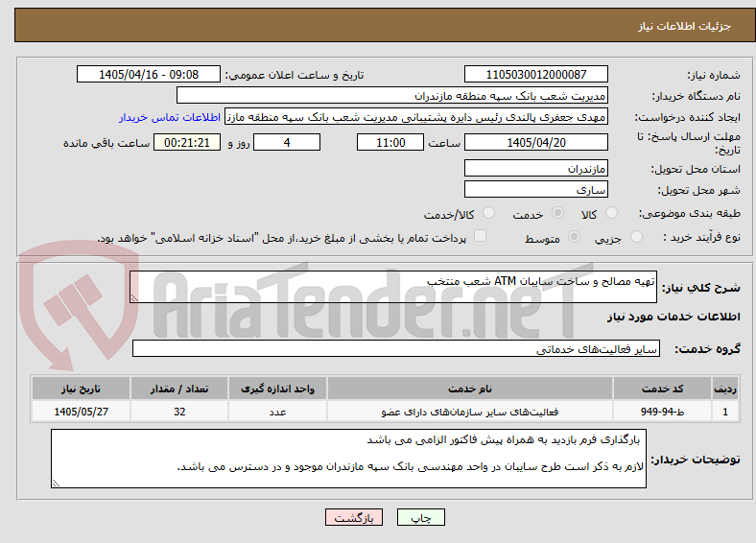Screen dimensions: 756x543
Task: Click the delivery province field مازندران
Action: point(535,168)
